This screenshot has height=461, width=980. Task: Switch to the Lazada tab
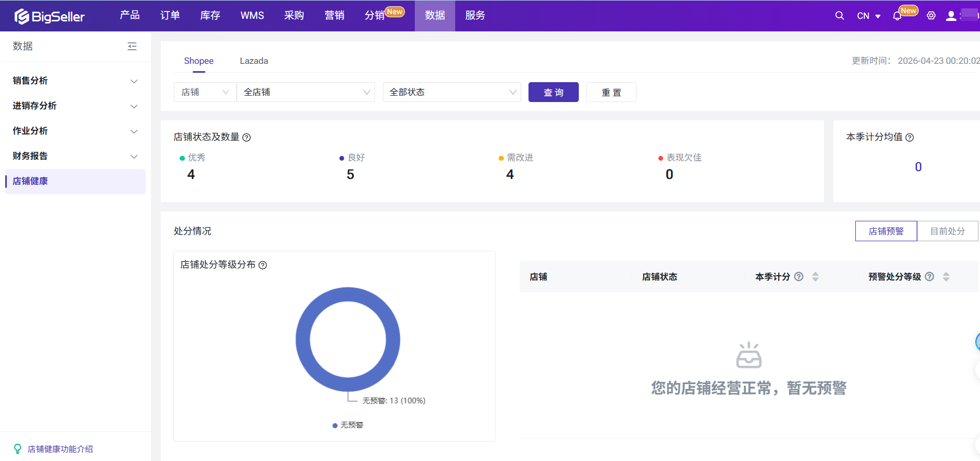point(254,61)
